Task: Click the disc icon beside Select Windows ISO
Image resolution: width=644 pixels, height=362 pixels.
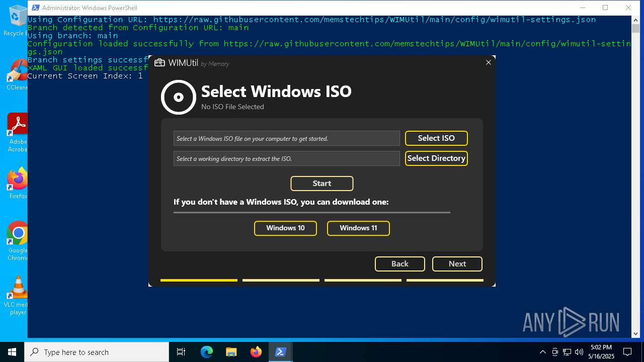Action: coord(179,97)
